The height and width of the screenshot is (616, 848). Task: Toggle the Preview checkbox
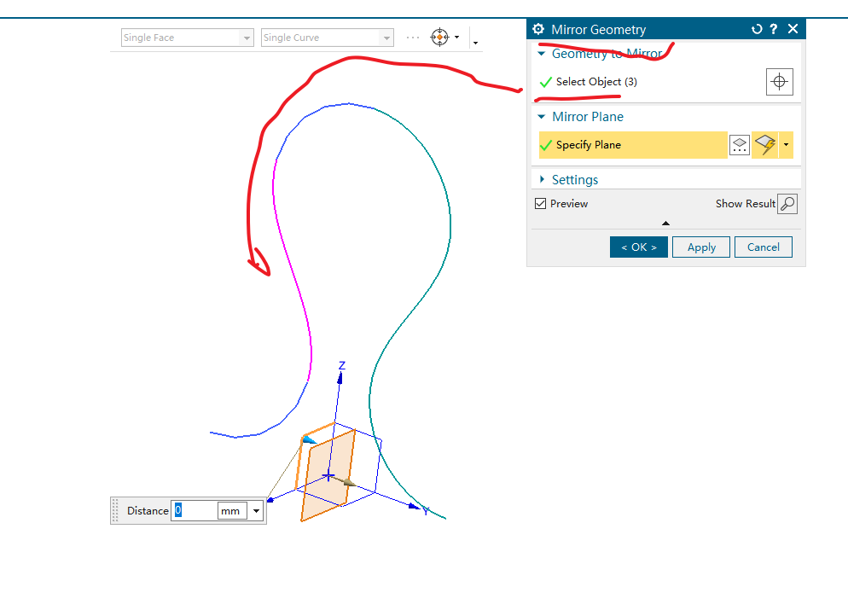(x=540, y=204)
